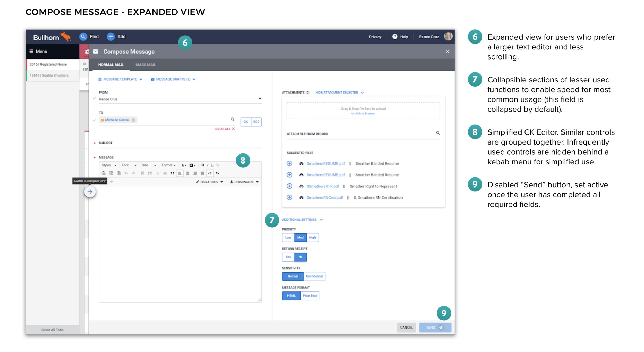Set Priority to Med
644x352 pixels.
(x=300, y=238)
